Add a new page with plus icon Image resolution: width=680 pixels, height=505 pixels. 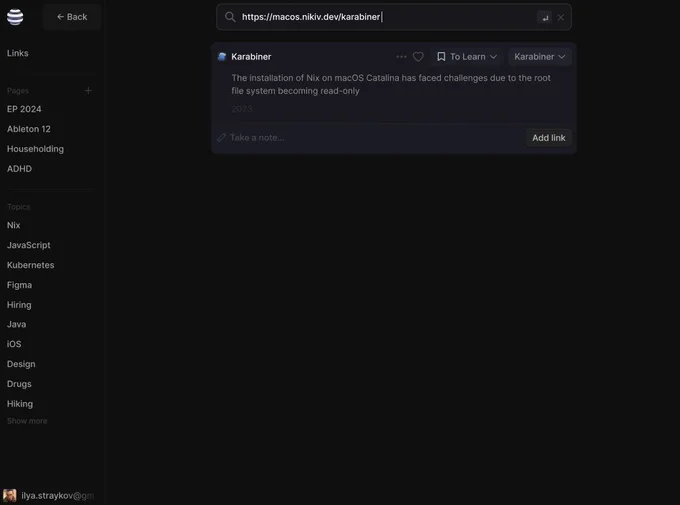(x=88, y=91)
